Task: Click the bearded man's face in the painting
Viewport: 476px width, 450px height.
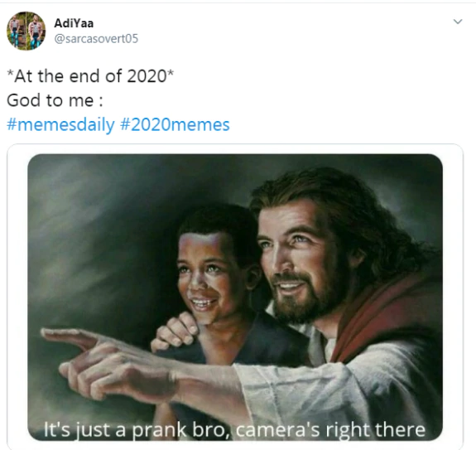Action: 299,261
